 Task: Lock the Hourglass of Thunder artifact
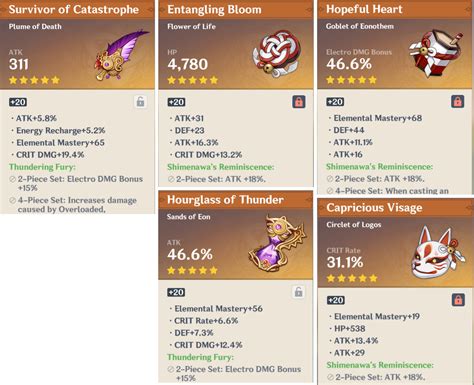[x=299, y=292]
